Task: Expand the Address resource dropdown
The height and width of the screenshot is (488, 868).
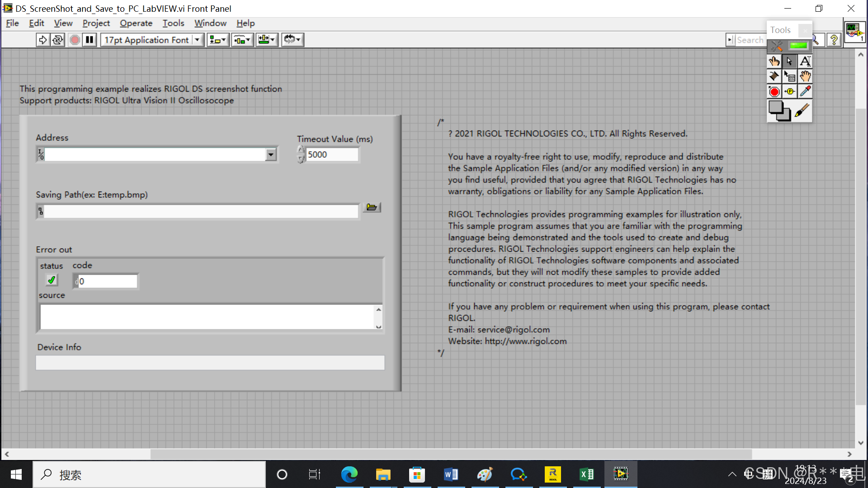Action: coord(270,155)
